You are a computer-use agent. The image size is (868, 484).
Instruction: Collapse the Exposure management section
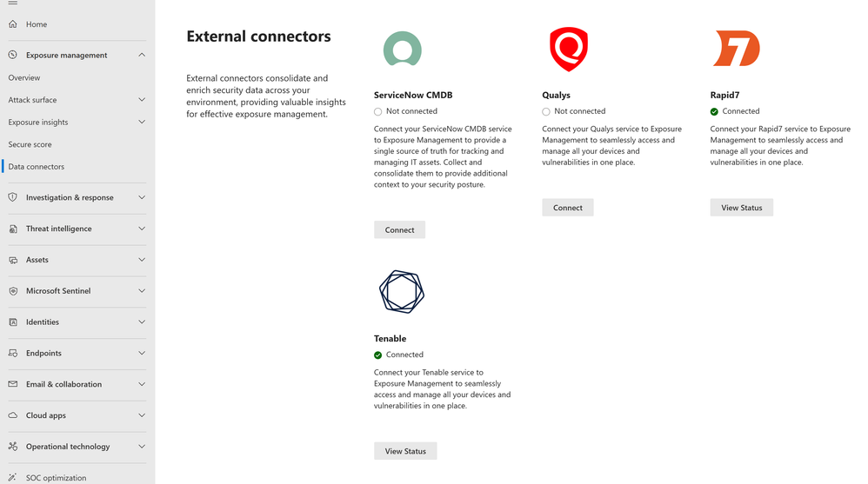[142, 55]
